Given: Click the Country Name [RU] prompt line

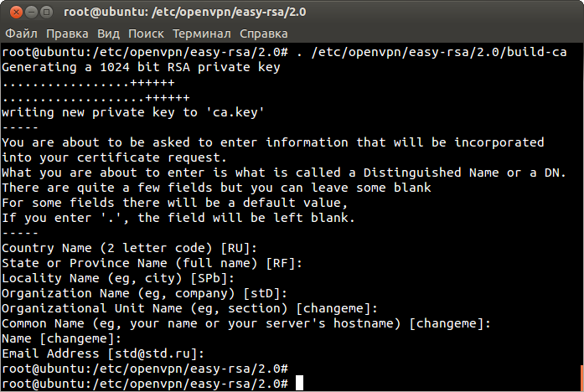Looking at the screenshot, I should tap(129, 248).
